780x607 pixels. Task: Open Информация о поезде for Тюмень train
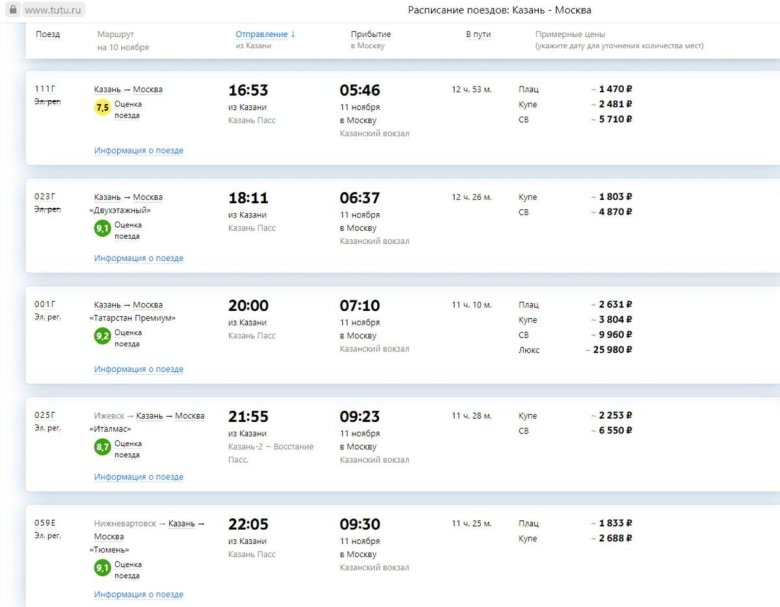[139, 595]
